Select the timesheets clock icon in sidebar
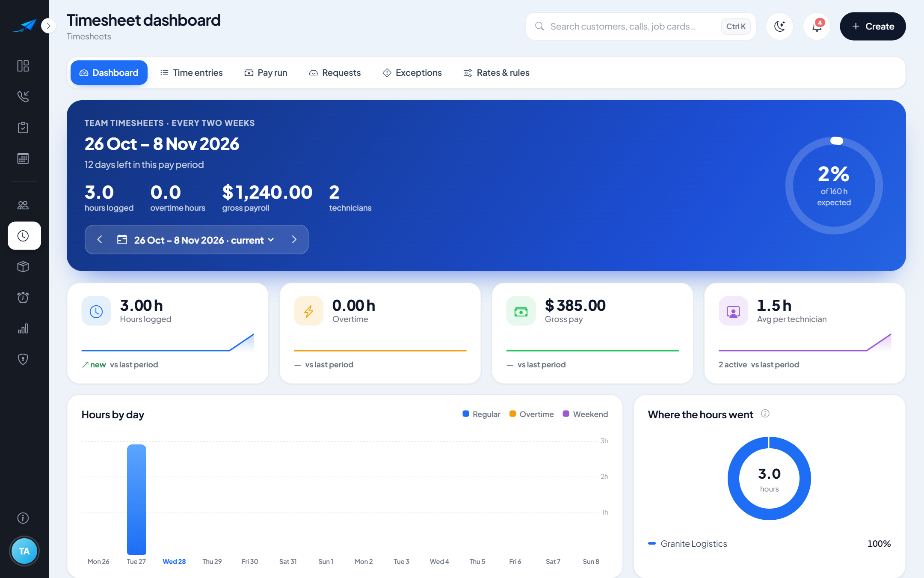 [24, 236]
